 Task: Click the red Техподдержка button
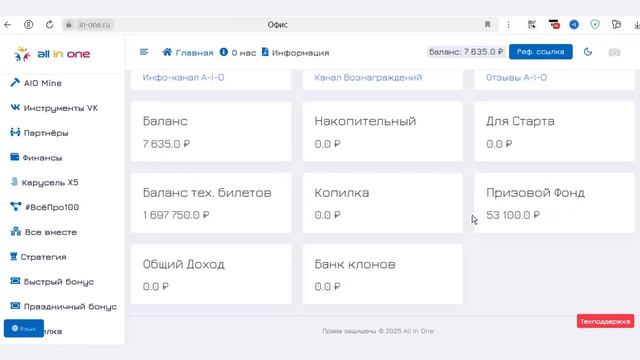(x=605, y=321)
